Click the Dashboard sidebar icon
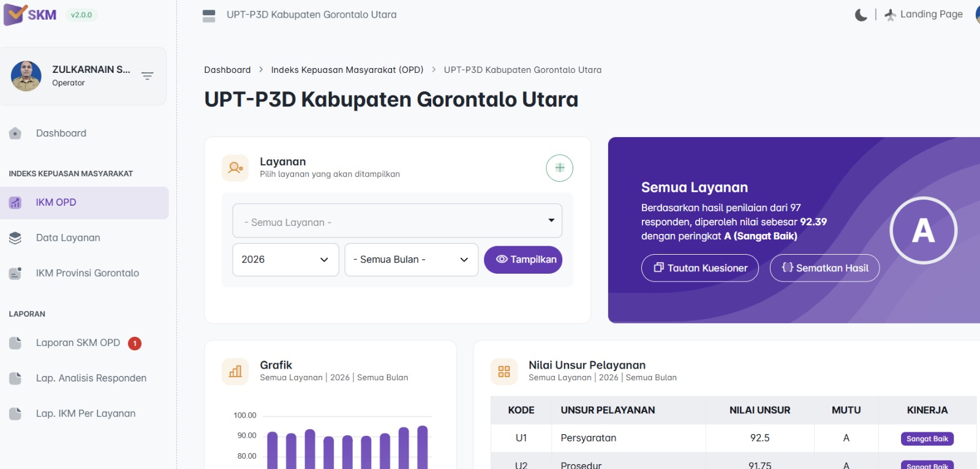 15,133
